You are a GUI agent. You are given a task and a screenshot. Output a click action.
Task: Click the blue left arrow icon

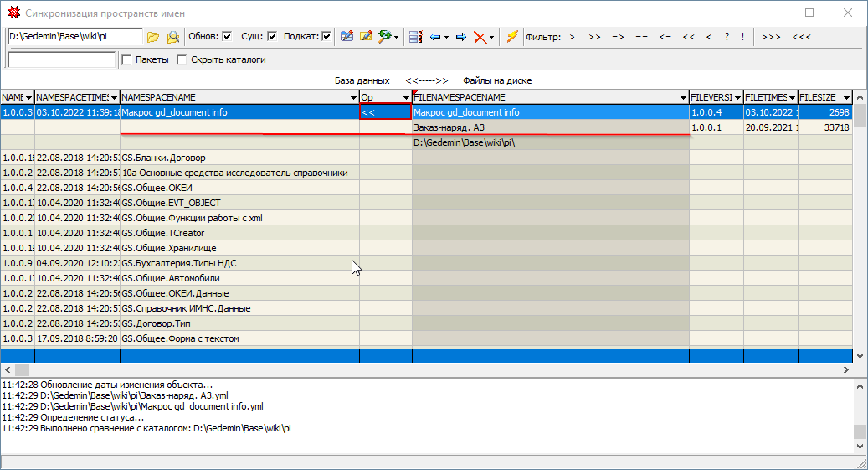tap(435, 37)
